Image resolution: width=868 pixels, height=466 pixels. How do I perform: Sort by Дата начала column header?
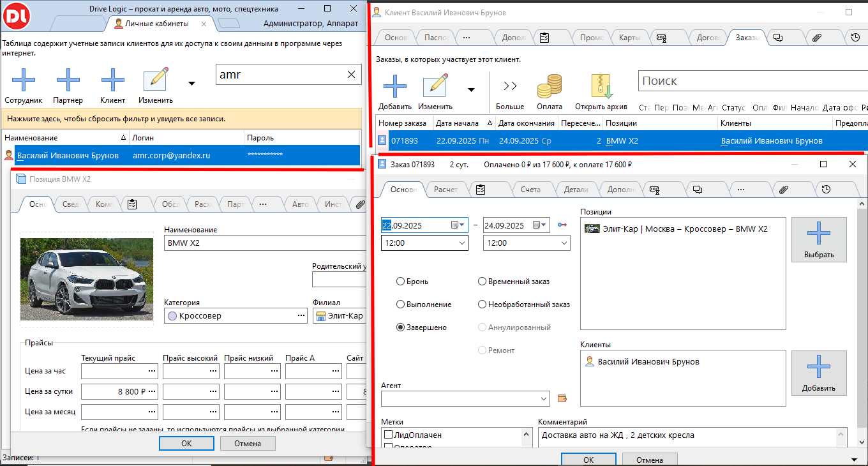pos(463,123)
